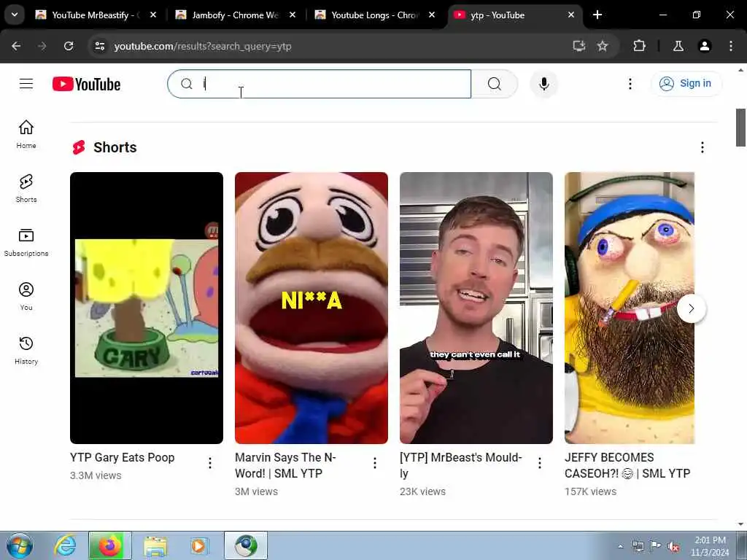Open the Chrome profile icon
The height and width of the screenshot is (560, 747).
[x=705, y=46]
